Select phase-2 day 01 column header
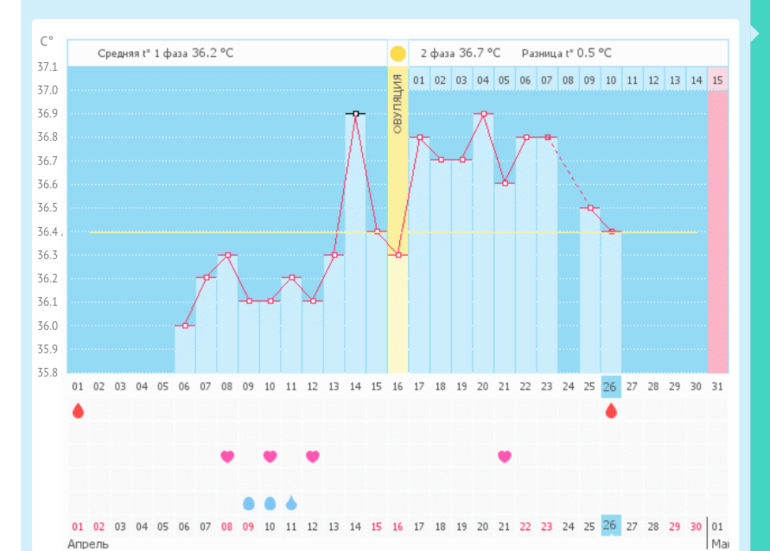The height and width of the screenshot is (551, 770). click(x=419, y=79)
